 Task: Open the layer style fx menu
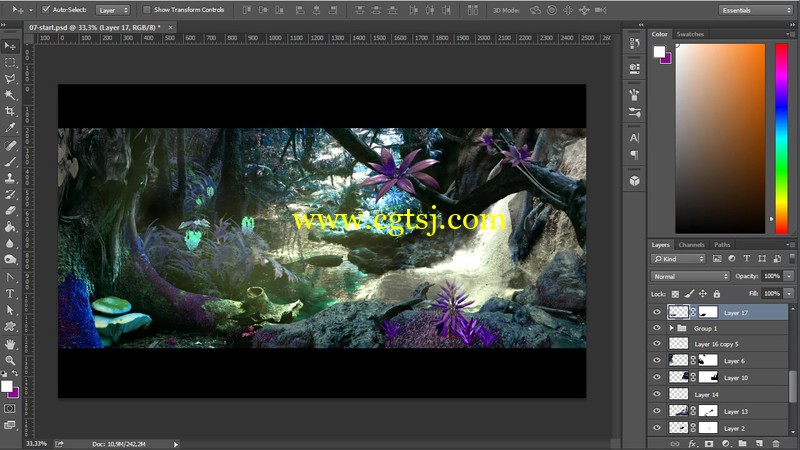coord(692,444)
